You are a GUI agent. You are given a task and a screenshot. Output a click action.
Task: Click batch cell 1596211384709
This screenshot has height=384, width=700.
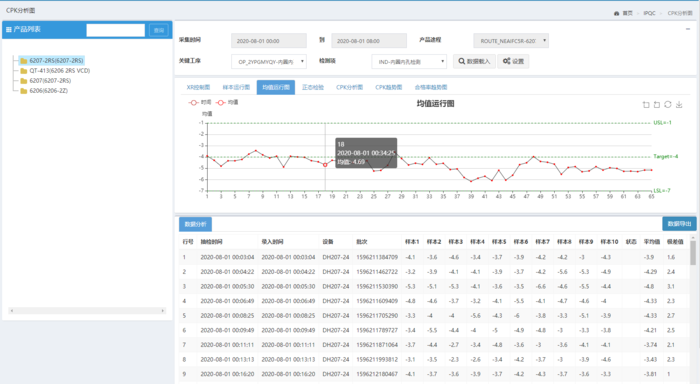click(377, 257)
